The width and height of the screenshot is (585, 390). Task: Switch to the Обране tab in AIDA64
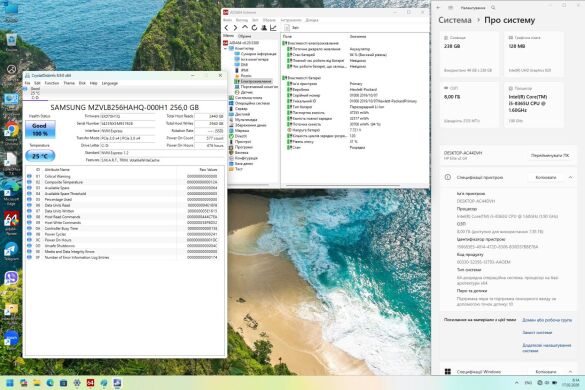click(245, 36)
